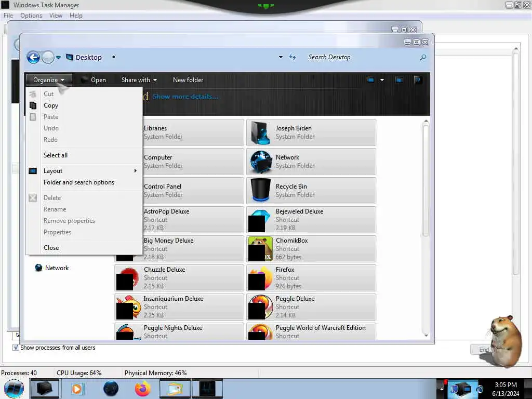This screenshot has width=532, height=399.
Task: Open the view options dropdown arrow
Action: [x=382, y=79]
